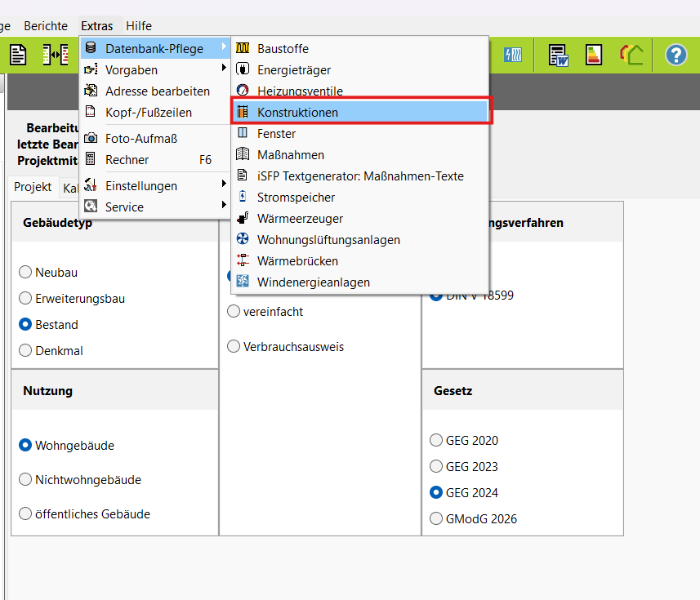
Task: Switch to the Projekt tab
Action: [x=33, y=187]
